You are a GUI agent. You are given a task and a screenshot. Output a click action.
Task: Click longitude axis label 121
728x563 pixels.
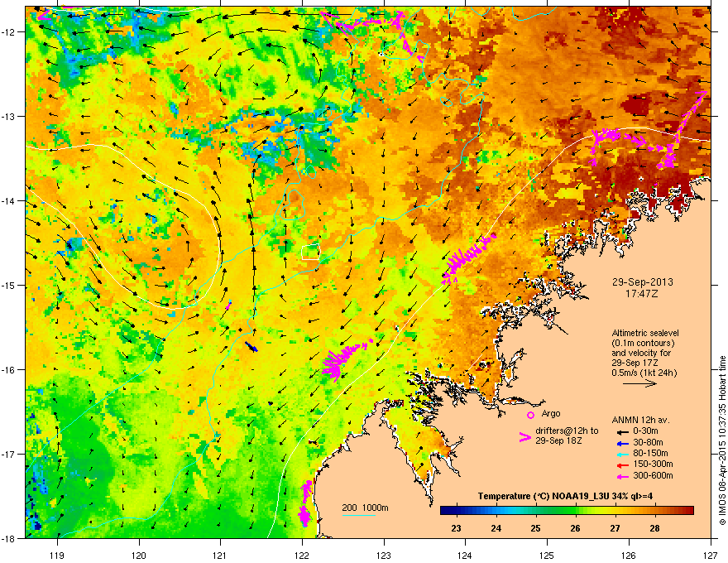tap(220, 555)
